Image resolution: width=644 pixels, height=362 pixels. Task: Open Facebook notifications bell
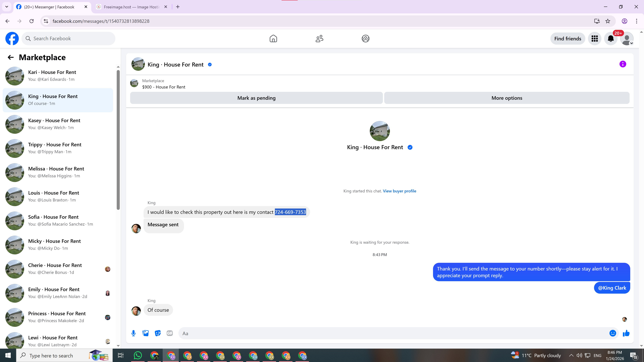coord(610,39)
